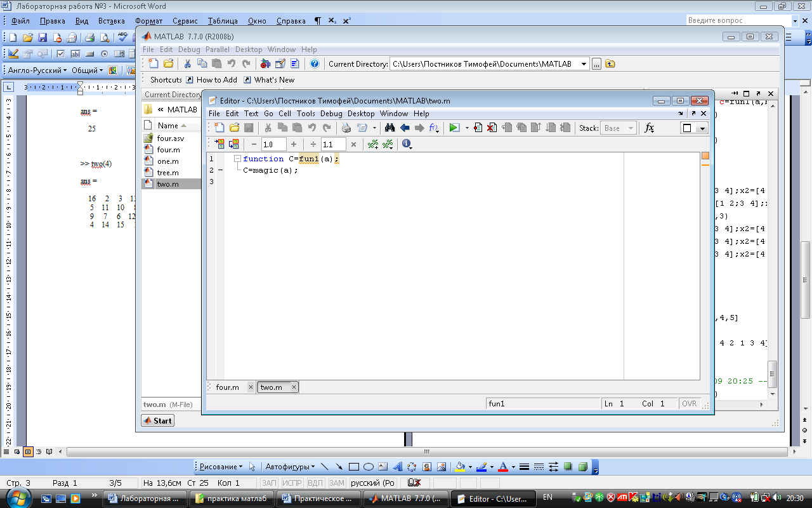Image resolution: width=812 pixels, height=508 pixels.
Task: Click What's New shortcut link
Action: pyautogui.click(x=270, y=80)
